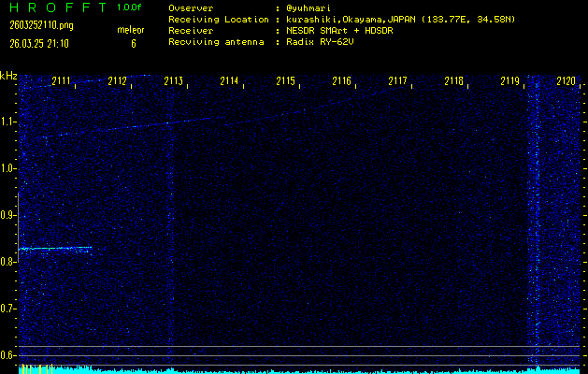Click the meteor label
The width and height of the screenshot is (588, 374).
(131, 30)
